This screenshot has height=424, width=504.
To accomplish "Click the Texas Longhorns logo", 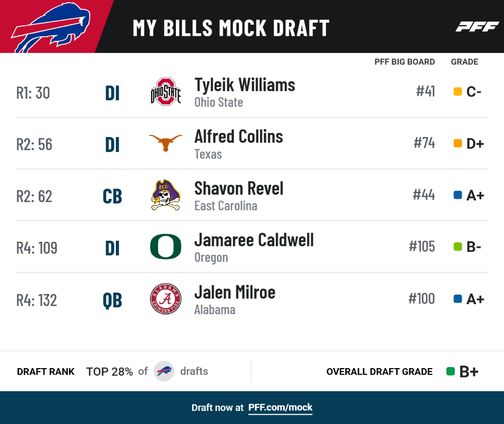I will [165, 143].
